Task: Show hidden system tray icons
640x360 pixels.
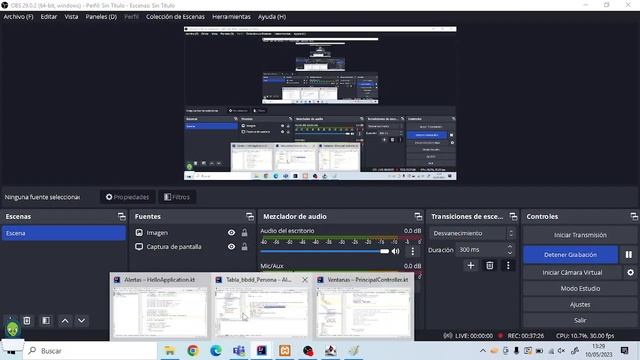Action: click(x=483, y=351)
